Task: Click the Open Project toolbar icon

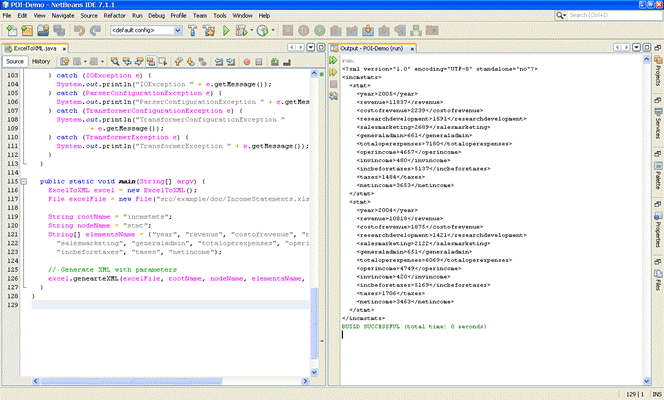Action: [43, 30]
